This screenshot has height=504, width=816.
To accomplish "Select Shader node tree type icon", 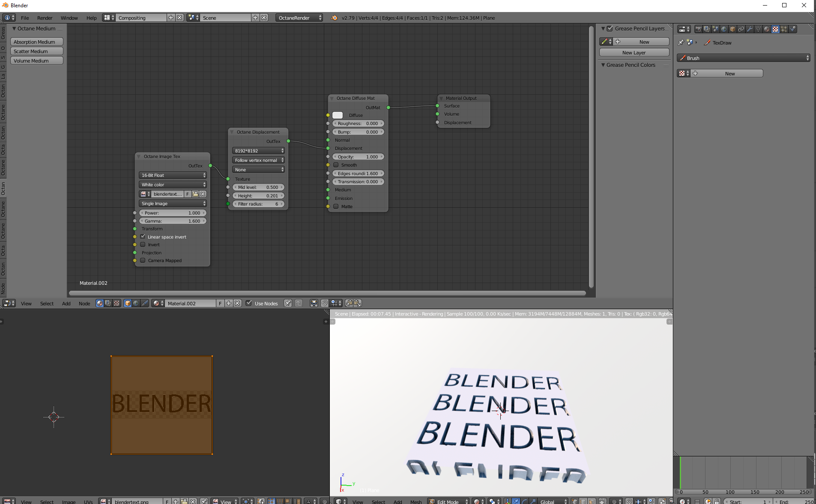I will tap(100, 303).
